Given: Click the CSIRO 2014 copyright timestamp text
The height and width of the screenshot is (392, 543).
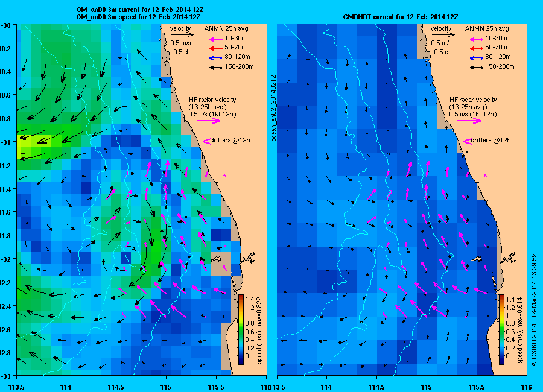Looking at the screenshot, I should tap(534, 311).
